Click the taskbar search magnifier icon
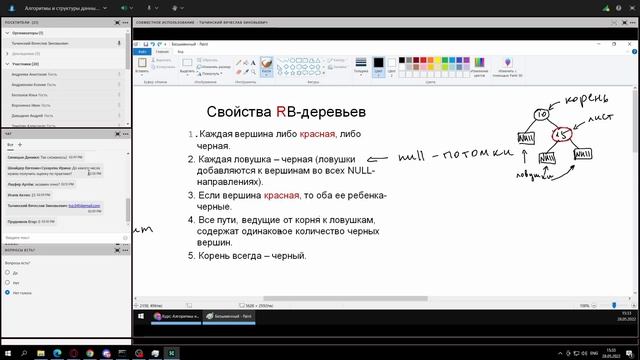The image size is (640, 360). click(24, 353)
